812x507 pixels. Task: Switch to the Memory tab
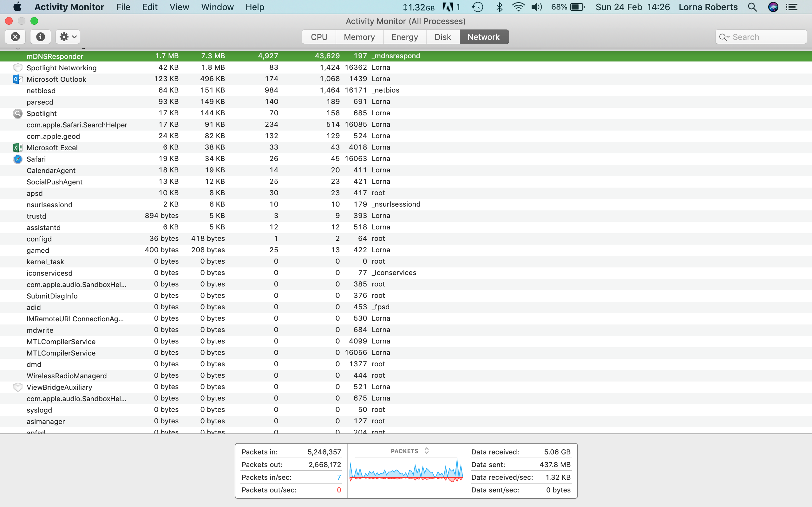click(359, 37)
